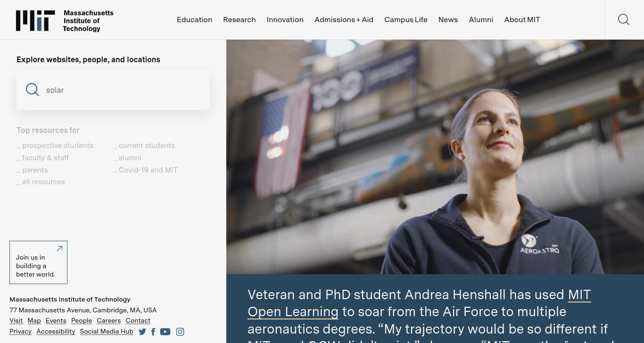The height and width of the screenshot is (343, 644).
Task: Open the Admissions + Aid menu
Action: click(x=344, y=20)
